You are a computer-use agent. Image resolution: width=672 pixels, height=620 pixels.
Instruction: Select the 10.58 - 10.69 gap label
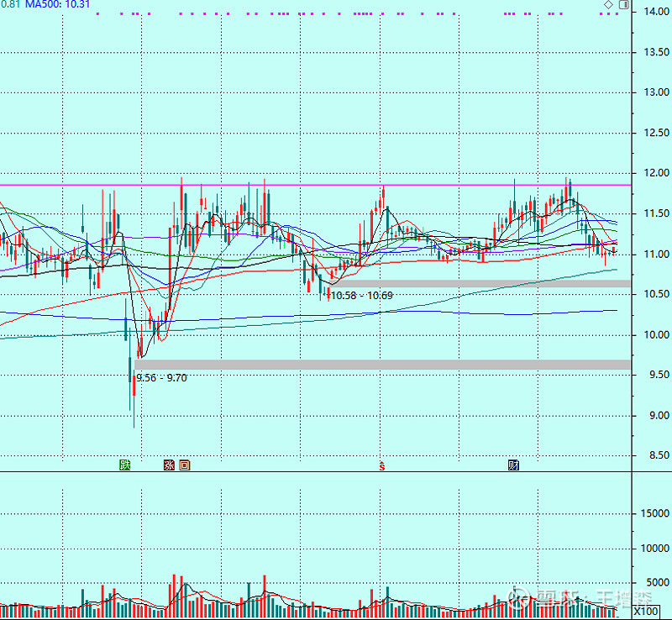pos(362,296)
